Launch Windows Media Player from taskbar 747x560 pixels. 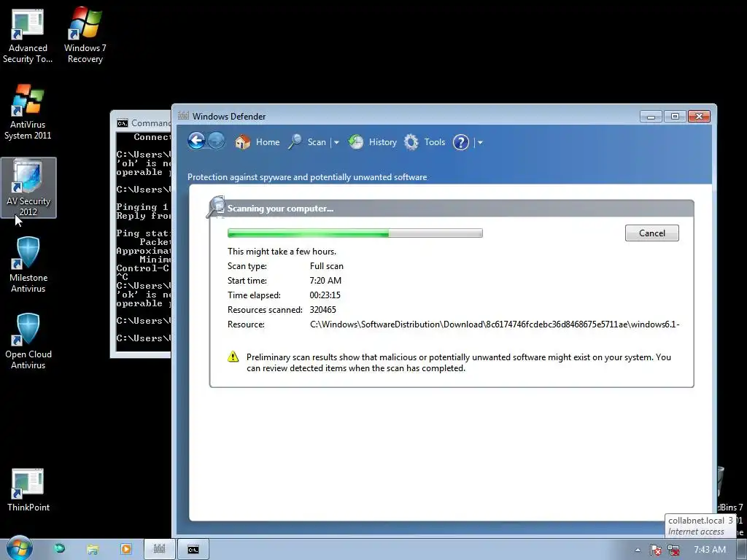[125, 549]
